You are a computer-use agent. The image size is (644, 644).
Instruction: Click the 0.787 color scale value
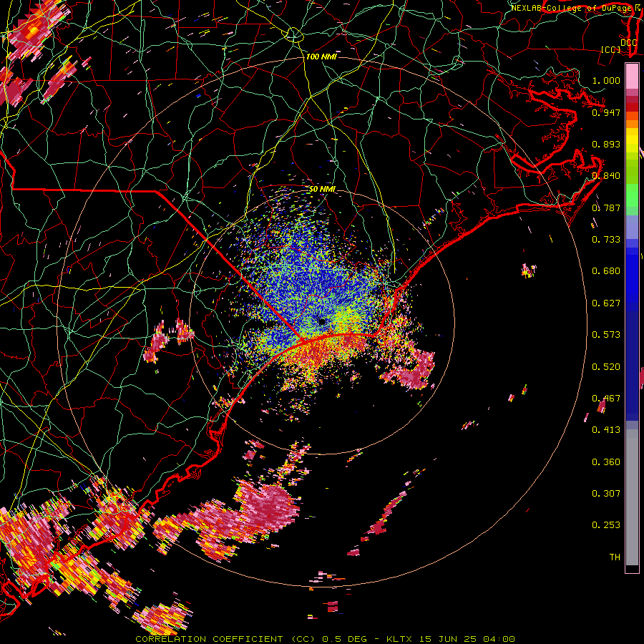click(x=606, y=208)
